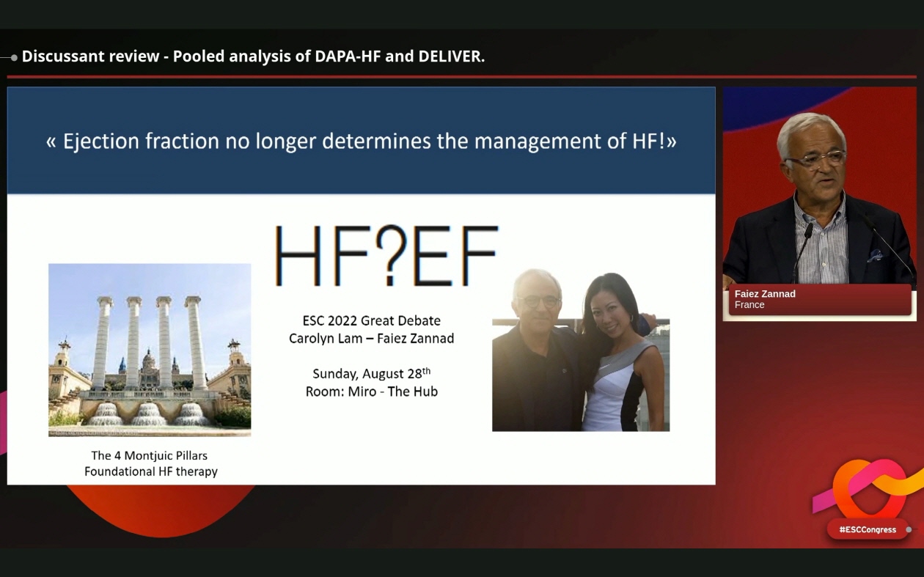Image resolution: width=924 pixels, height=577 pixels.
Task: Click the ESC heart ribbon logo
Action: tap(869, 488)
